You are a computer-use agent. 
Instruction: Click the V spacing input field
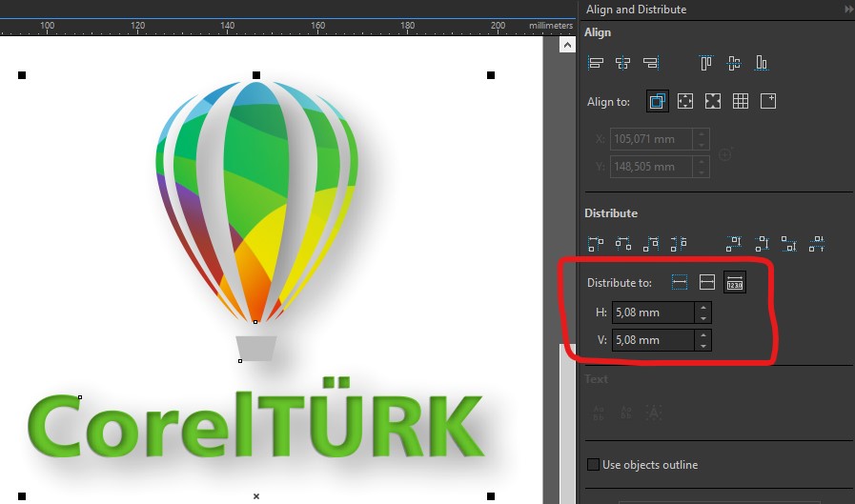coord(653,340)
